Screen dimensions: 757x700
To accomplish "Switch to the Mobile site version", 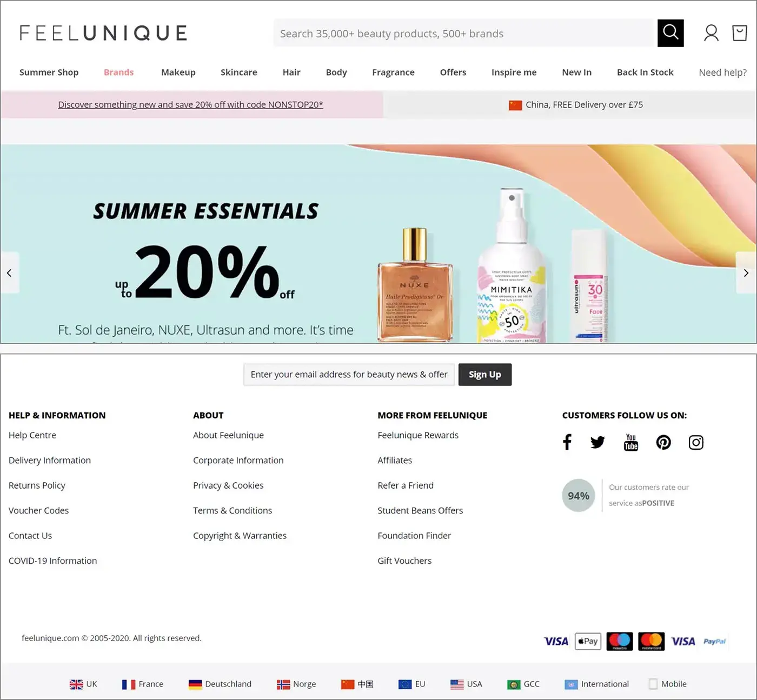I will [x=668, y=684].
